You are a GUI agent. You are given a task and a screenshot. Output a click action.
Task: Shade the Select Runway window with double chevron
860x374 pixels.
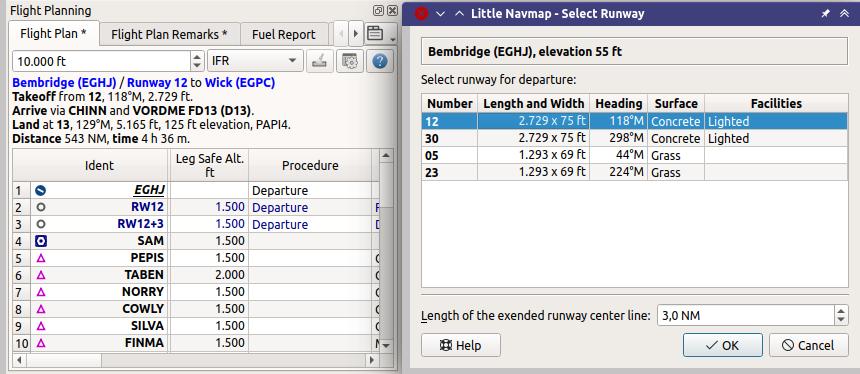845,14
